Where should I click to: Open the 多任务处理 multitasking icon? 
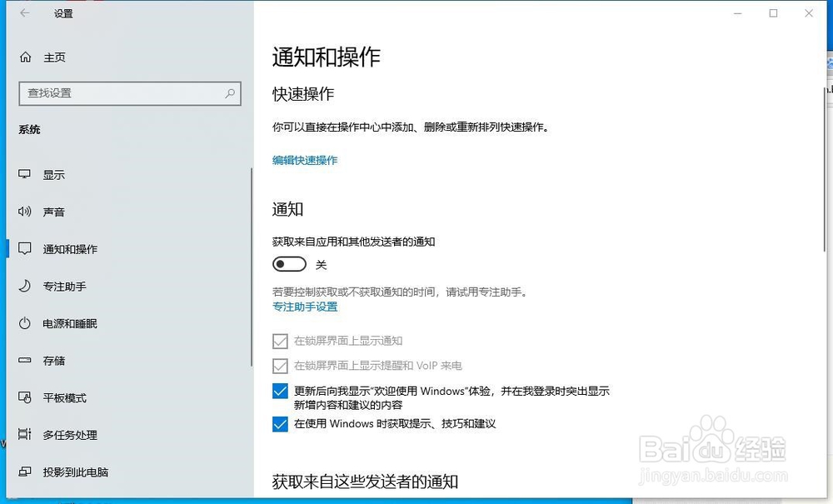coord(25,434)
